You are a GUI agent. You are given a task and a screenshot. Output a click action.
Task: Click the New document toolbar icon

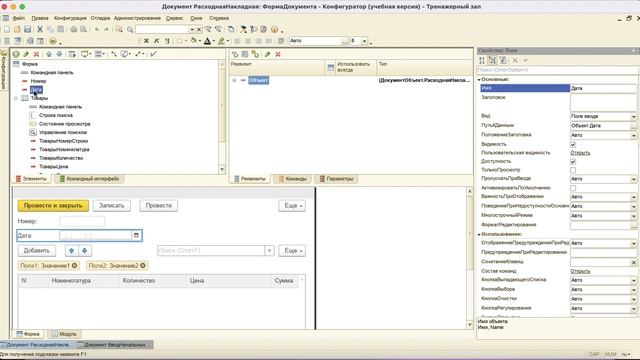[x=7, y=29]
